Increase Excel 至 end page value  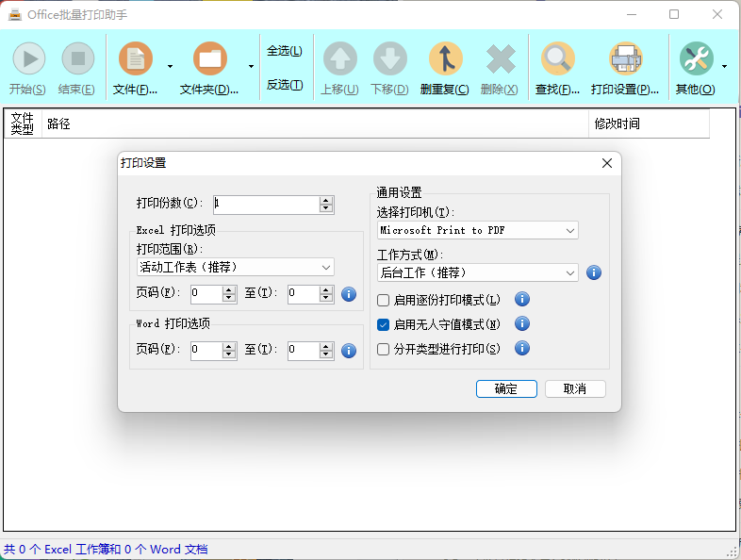pos(326,289)
